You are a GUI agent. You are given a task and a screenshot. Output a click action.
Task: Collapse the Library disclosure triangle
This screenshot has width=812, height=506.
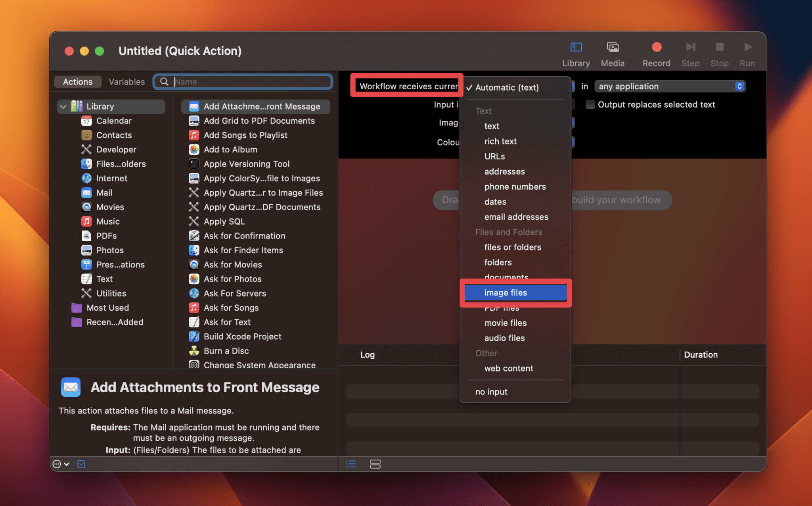click(63, 106)
